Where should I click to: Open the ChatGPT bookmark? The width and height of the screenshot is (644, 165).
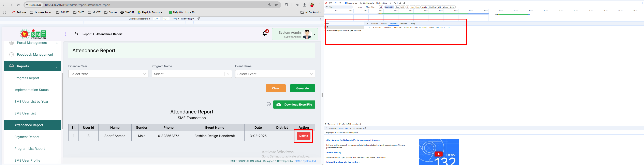[127, 12]
